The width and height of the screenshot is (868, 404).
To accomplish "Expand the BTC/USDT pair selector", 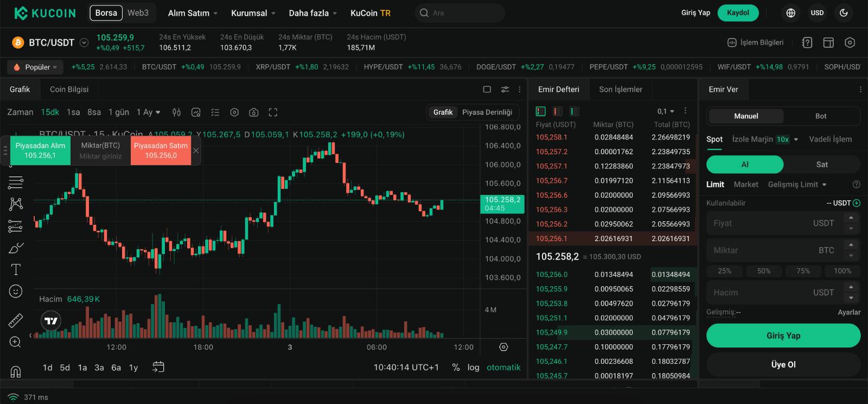I will 84,42.
